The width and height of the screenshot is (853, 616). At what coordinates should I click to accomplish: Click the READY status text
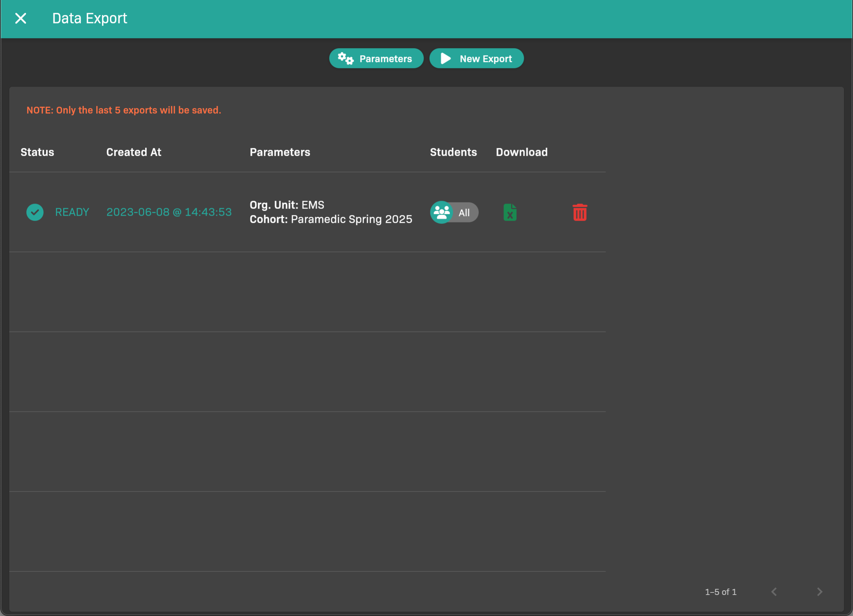[72, 212]
